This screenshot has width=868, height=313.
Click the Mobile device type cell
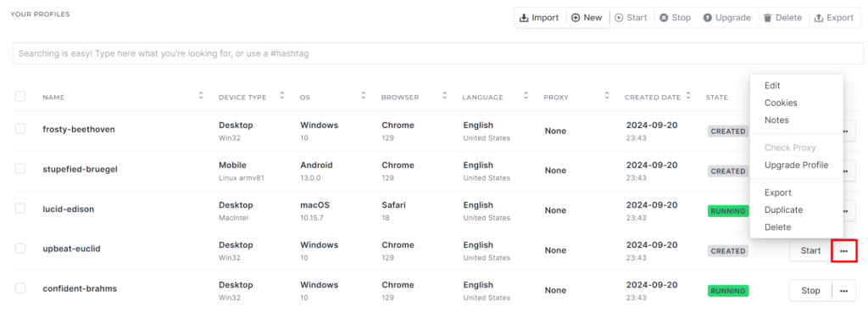pyautogui.click(x=232, y=165)
